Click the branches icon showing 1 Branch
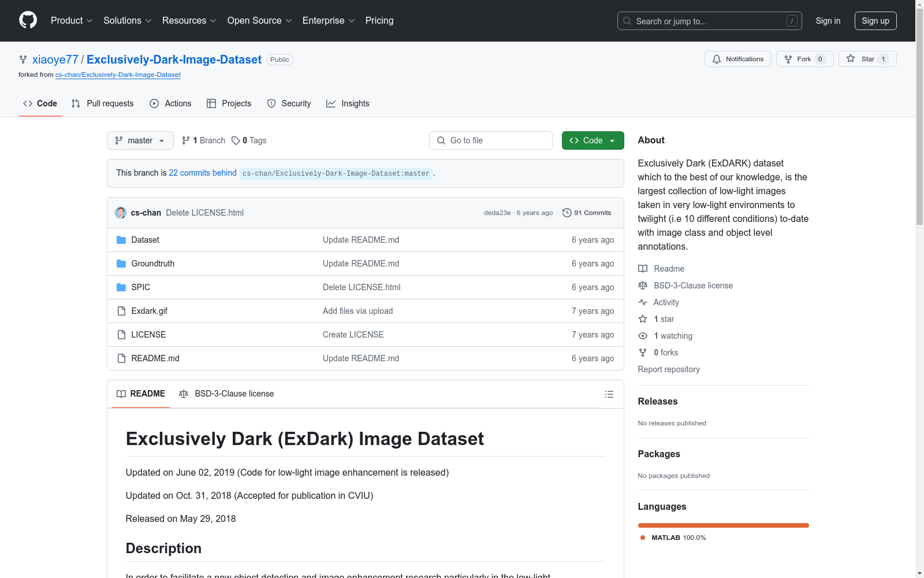This screenshot has height=578, width=924. pos(186,140)
